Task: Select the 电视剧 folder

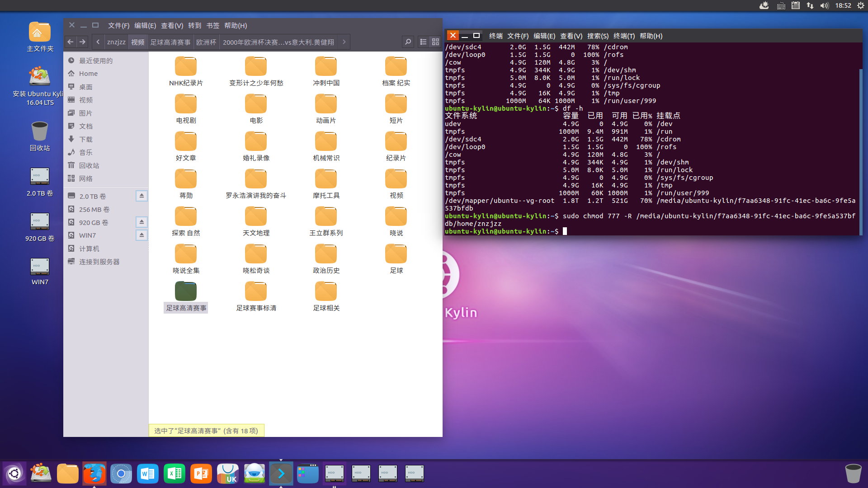Action: click(x=186, y=109)
